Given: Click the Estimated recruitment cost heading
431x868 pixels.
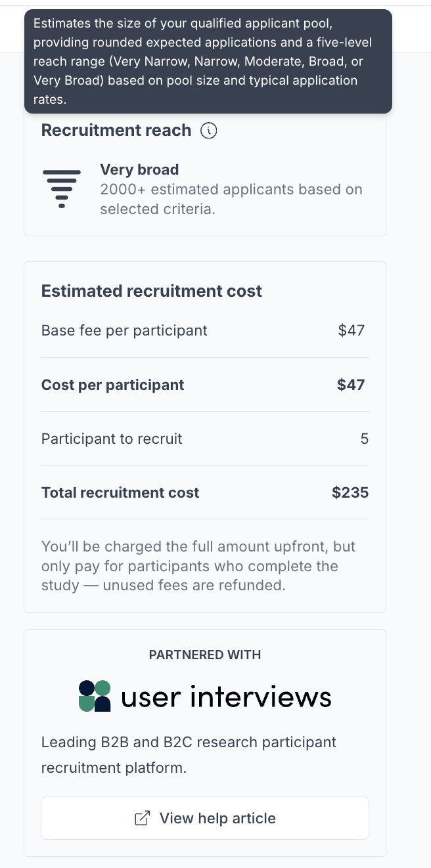Looking at the screenshot, I should (152, 291).
